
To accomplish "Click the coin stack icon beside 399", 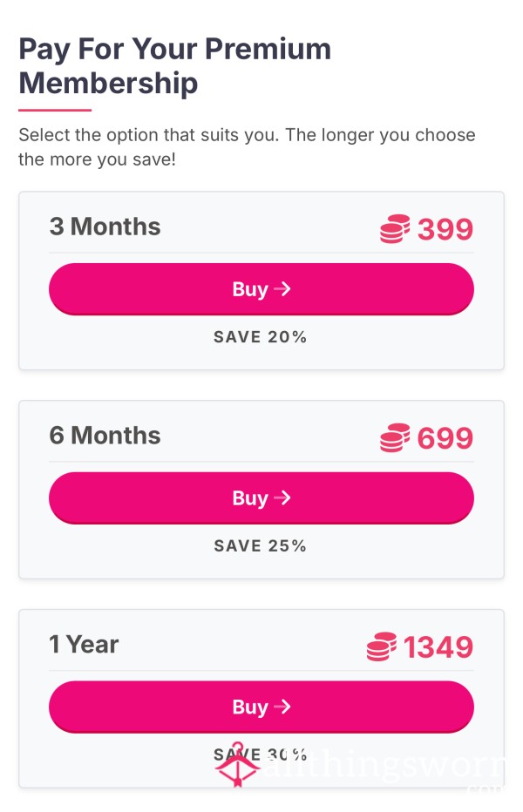I will click(395, 229).
